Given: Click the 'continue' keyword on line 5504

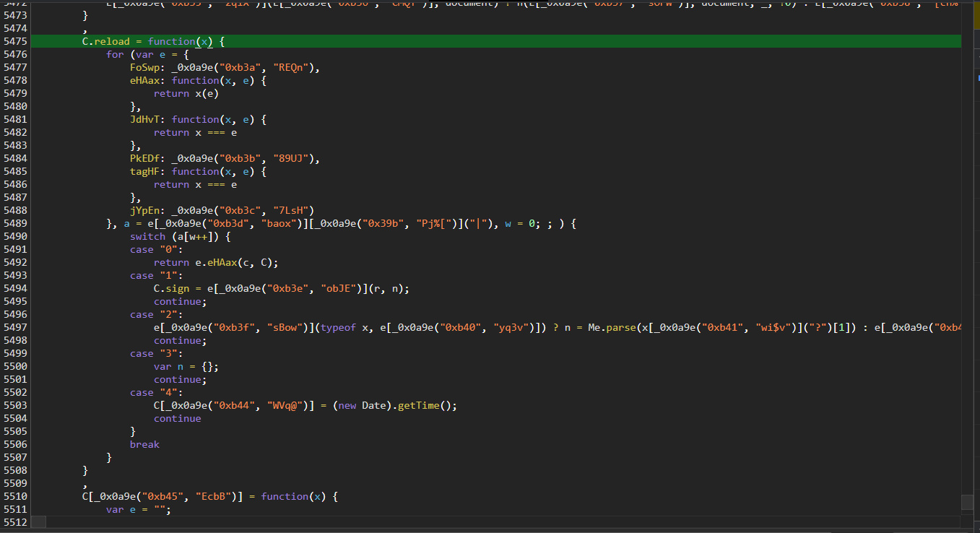Looking at the screenshot, I should point(178,418).
